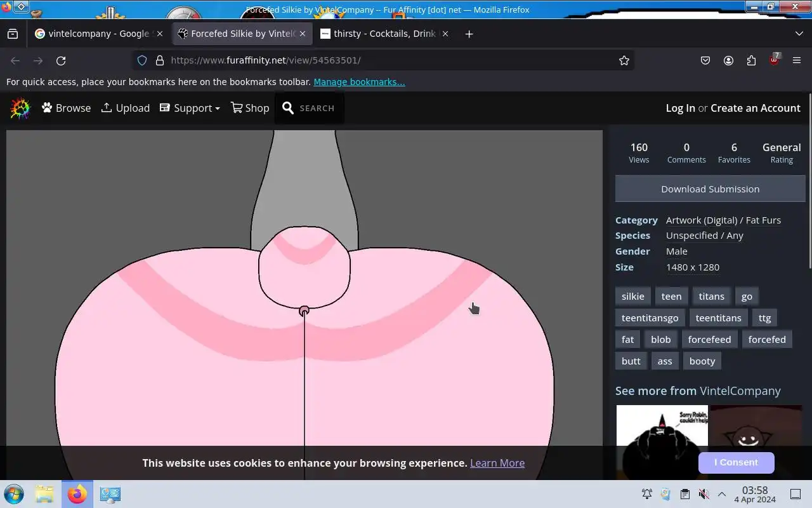Expand the list all tabs dropdown
Viewport: 812px width, 508px height.
pyautogui.click(x=799, y=34)
